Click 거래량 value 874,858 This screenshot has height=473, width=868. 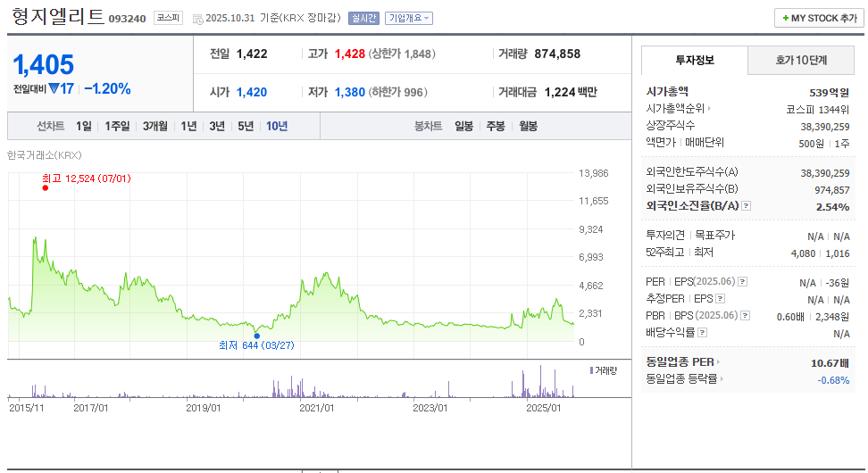(557, 54)
